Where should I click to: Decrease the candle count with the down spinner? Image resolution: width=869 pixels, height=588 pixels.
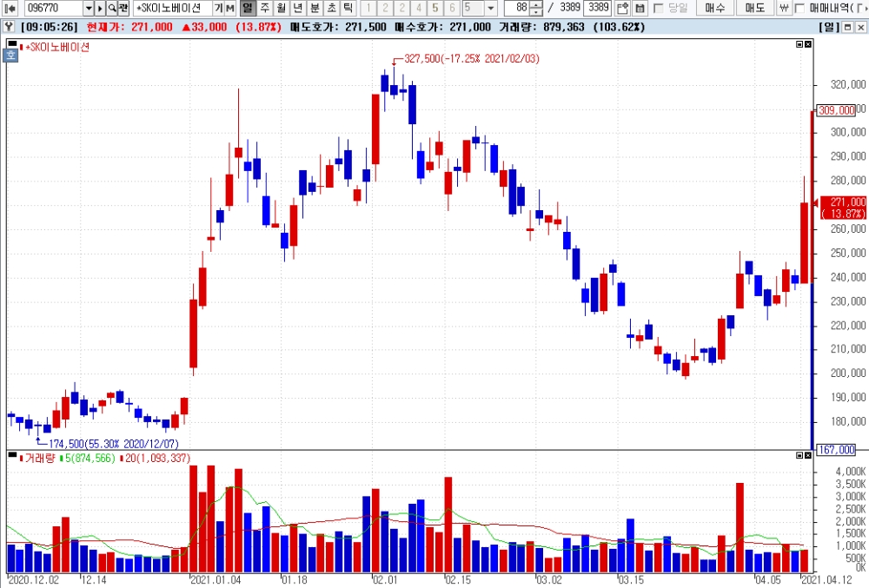536,11
